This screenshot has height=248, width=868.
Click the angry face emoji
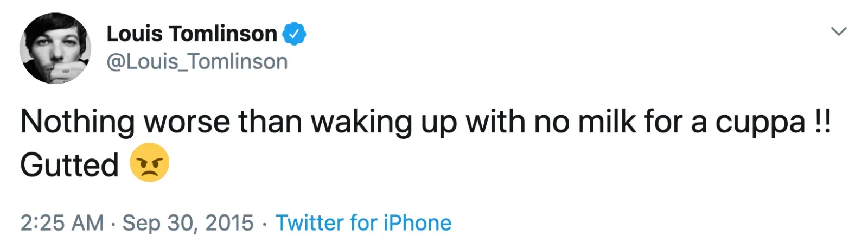pos(149,163)
